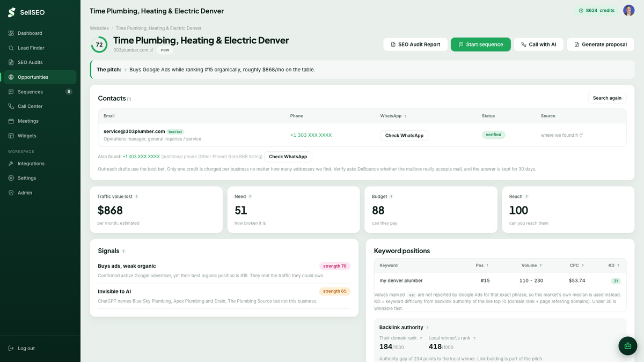Open Admin page
This screenshot has width=644, height=362.
(40, 193)
